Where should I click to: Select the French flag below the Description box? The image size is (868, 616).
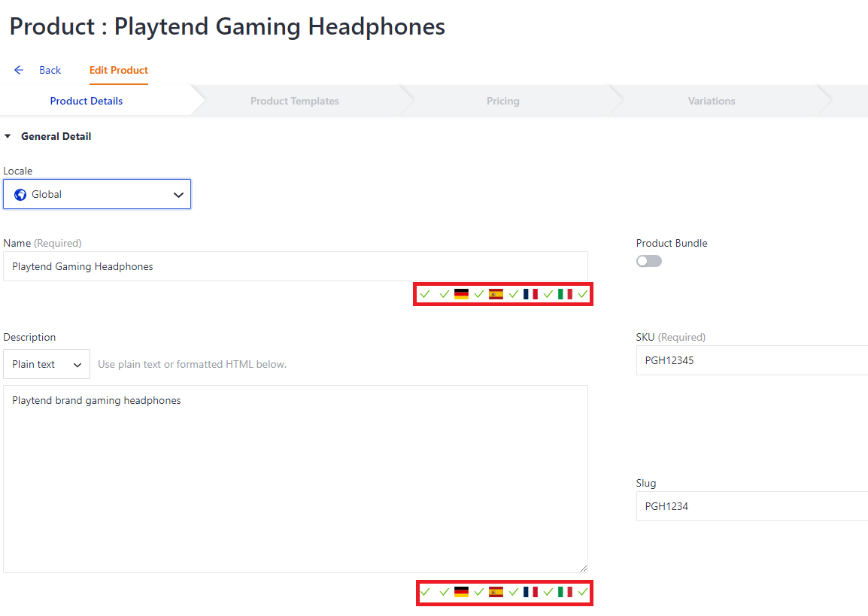(530, 592)
